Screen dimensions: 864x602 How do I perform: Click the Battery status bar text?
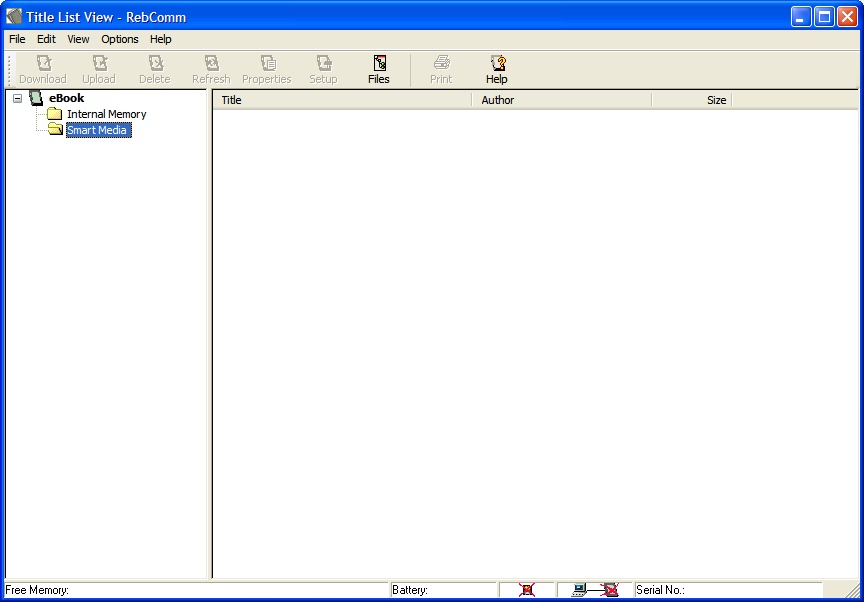pos(409,590)
